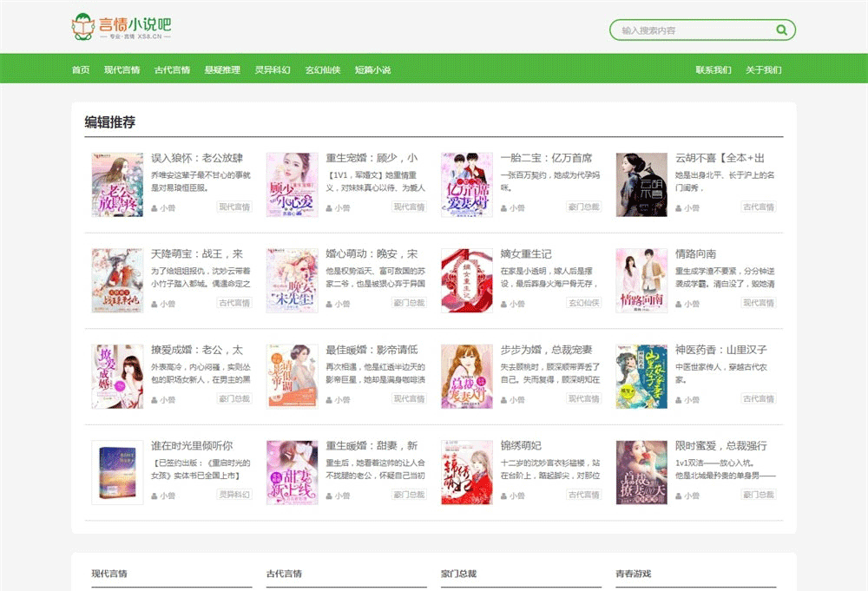This screenshot has width=868, height=591.
Task: Open title link 最佳暖婚：影帝请低
Action: click(372, 350)
